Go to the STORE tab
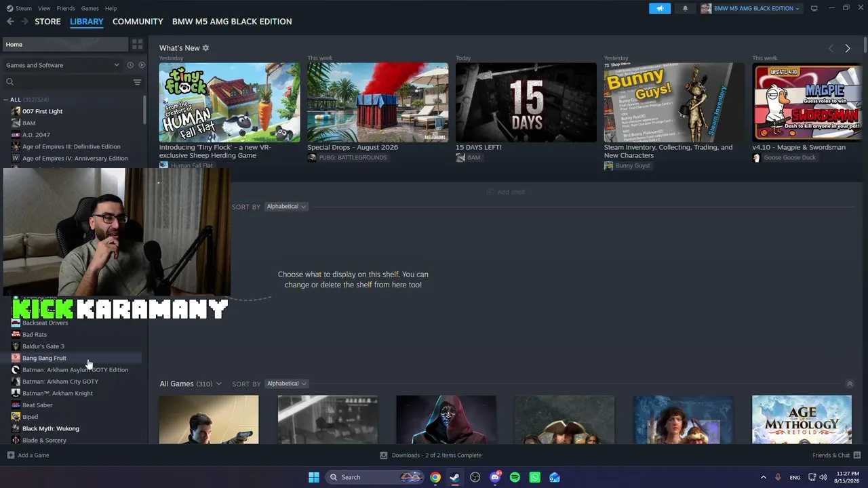Image resolution: width=868 pixels, height=488 pixels. pos(47,22)
